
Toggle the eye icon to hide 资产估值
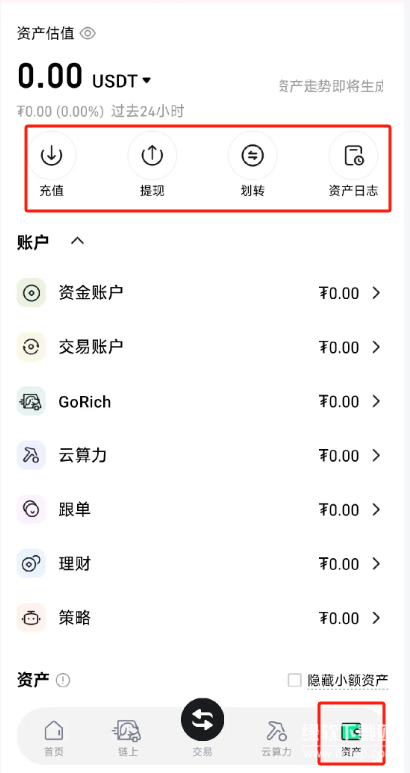(88, 34)
